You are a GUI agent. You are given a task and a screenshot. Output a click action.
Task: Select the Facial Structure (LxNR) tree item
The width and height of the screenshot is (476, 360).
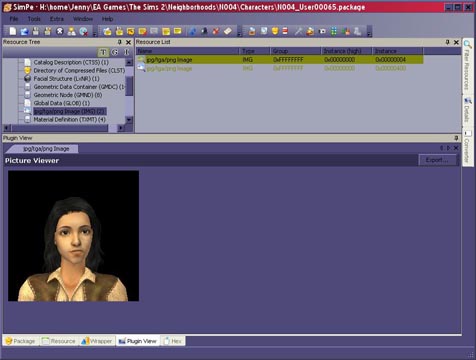coord(66,79)
